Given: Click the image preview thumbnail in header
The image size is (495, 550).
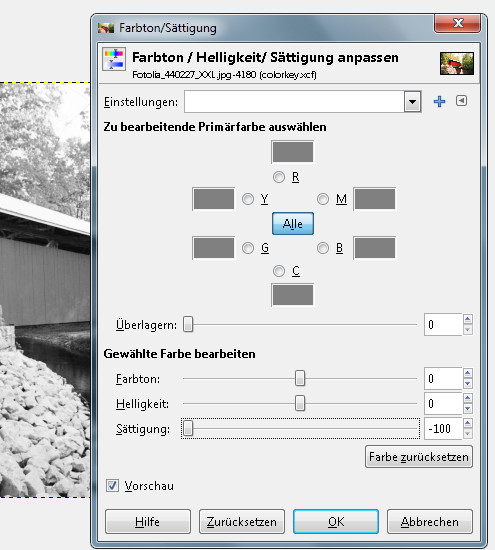Looking at the screenshot, I should tap(457, 63).
